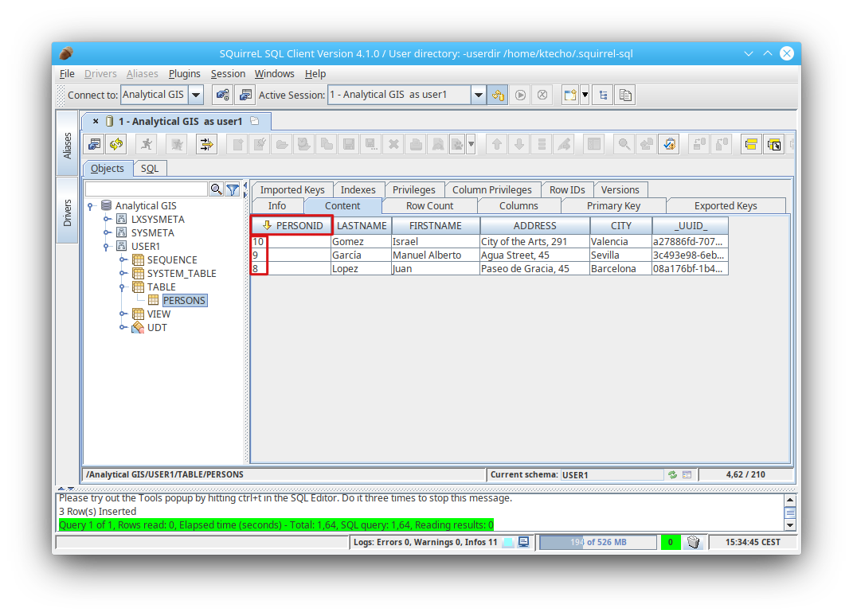Expand the SEQUENCE node
The width and height of the screenshot is (853, 616).
pyautogui.click(x=123, y=260)
